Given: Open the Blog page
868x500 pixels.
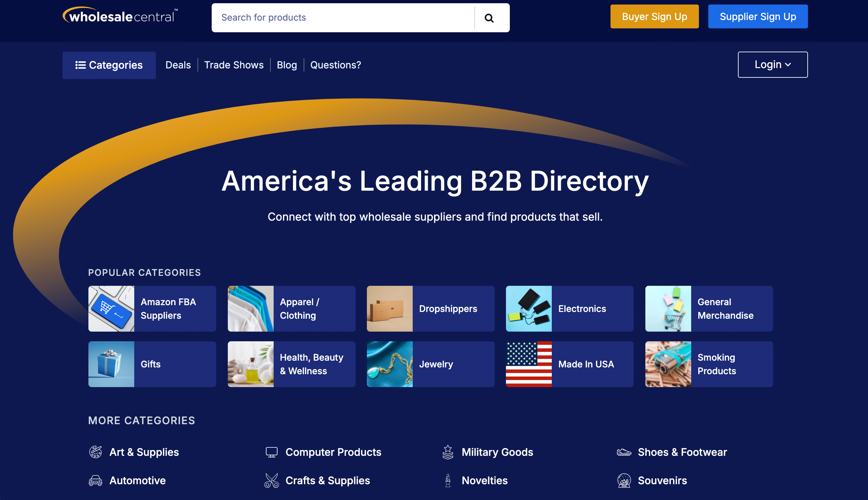Looking at the screenshot, I should (287, 65).
